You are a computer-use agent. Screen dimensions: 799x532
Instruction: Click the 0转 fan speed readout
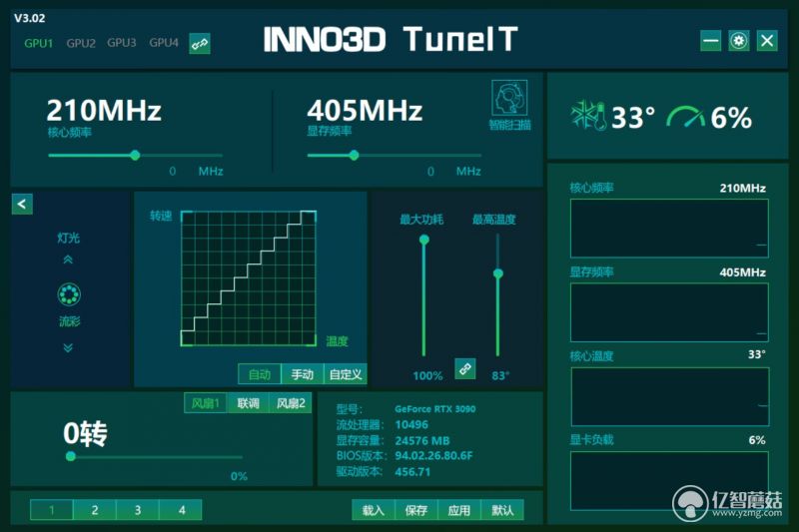point(85,434)
